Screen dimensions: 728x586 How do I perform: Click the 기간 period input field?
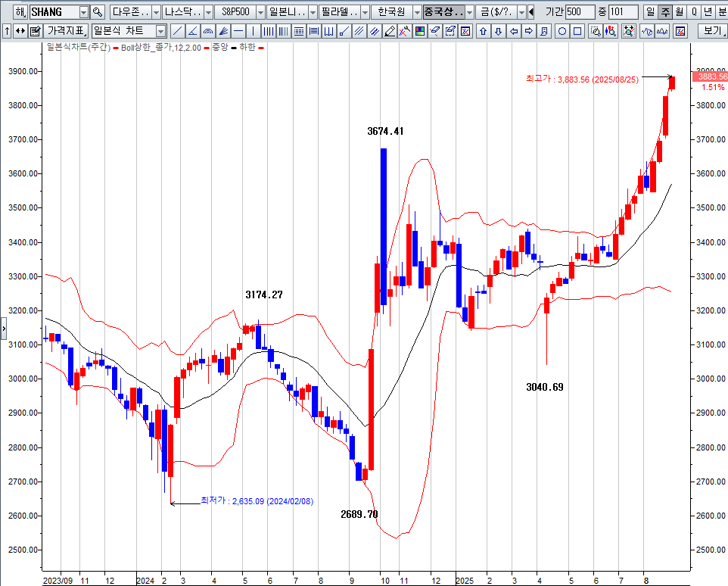[580, 12]
